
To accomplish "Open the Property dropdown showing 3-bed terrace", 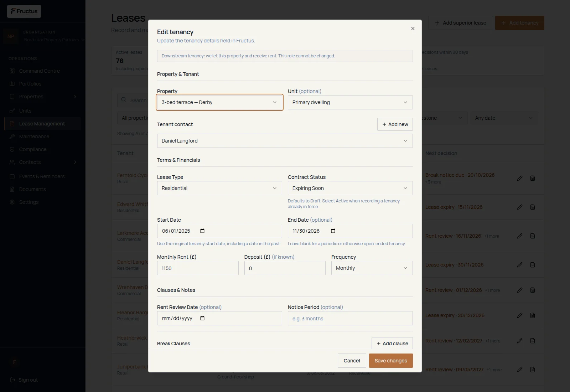I will (219, 102).
